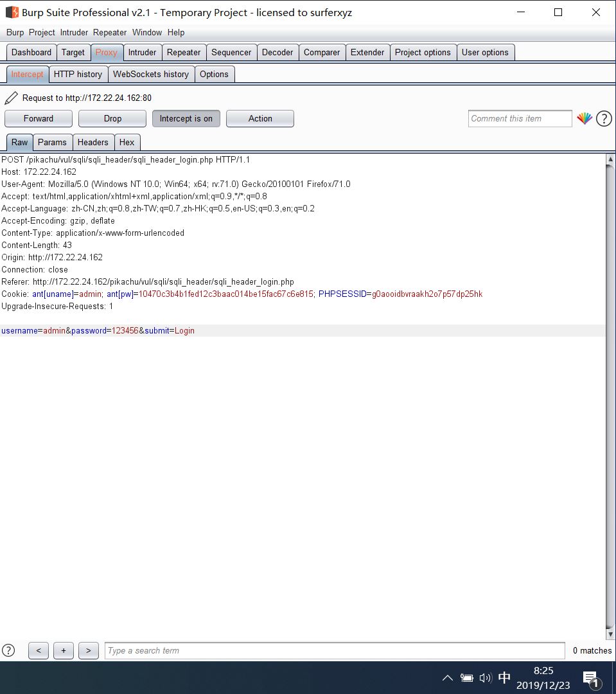Click the Accept-Language header line
616x694 pixels.
pyautogui.click(x=158, y=208)
